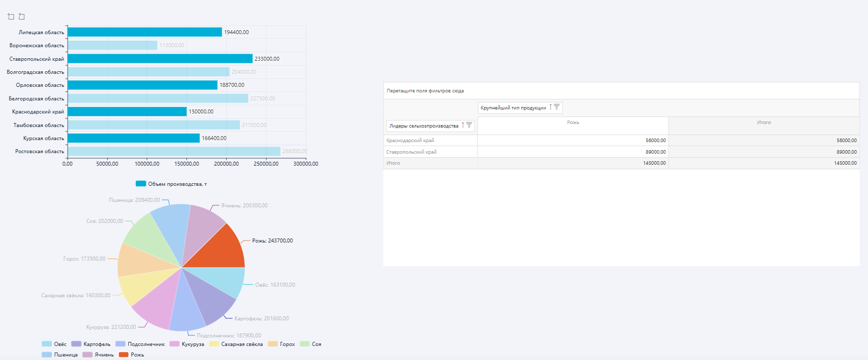Image resolution: width=868 pixels, height=360 pixels.
Task: Select the 'Итого' column header in pivot
Action: 763,123
